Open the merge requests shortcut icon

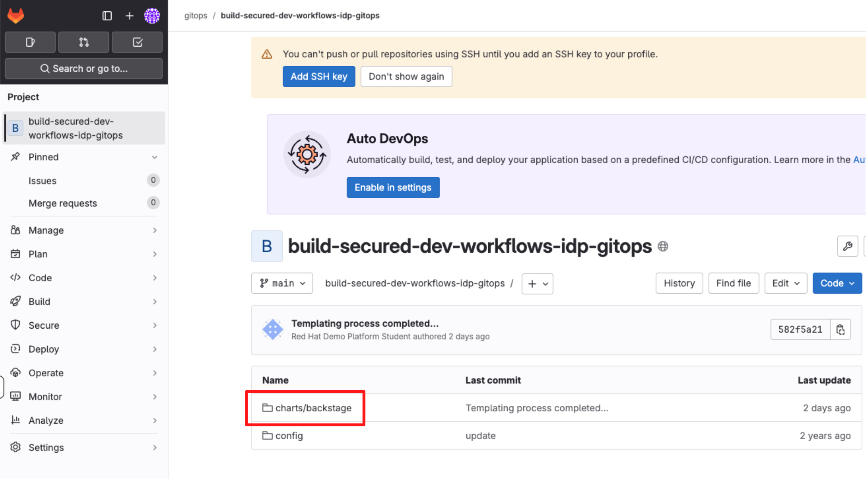click(84, 42)
